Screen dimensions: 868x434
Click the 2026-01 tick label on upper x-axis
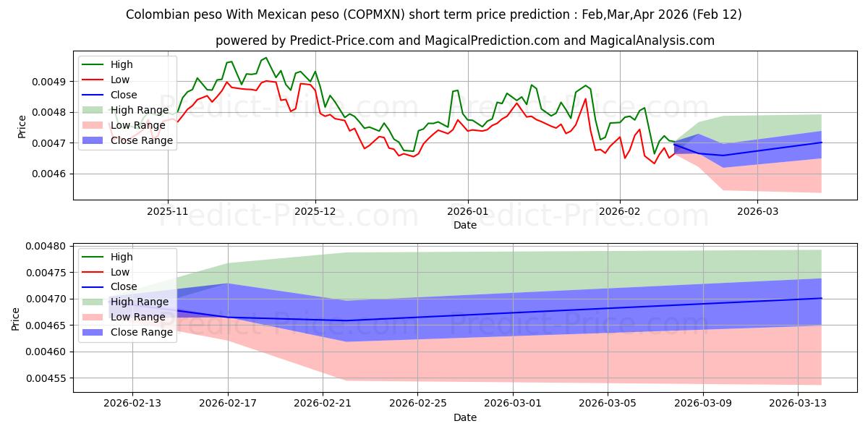point(467,211)
